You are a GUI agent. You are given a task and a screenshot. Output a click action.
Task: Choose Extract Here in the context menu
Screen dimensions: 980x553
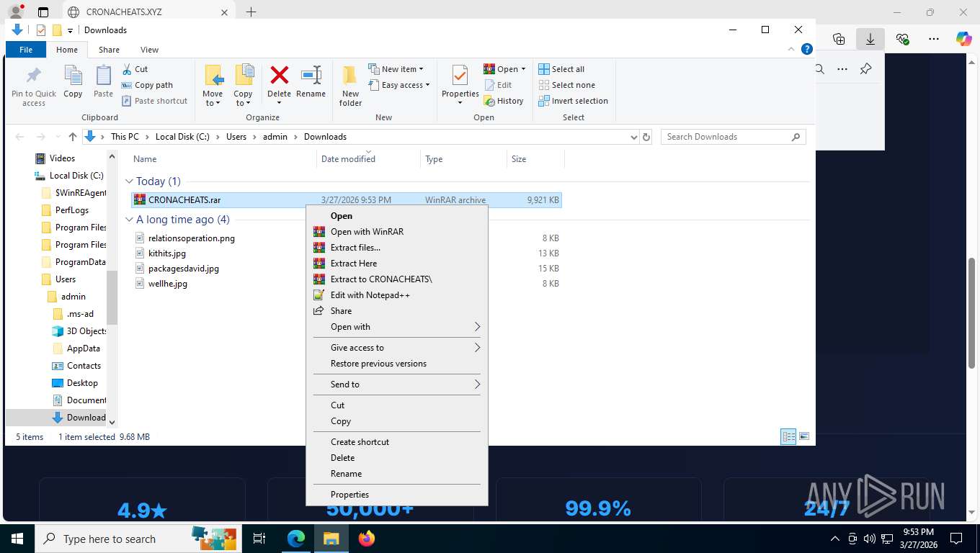tap(396, 264)
